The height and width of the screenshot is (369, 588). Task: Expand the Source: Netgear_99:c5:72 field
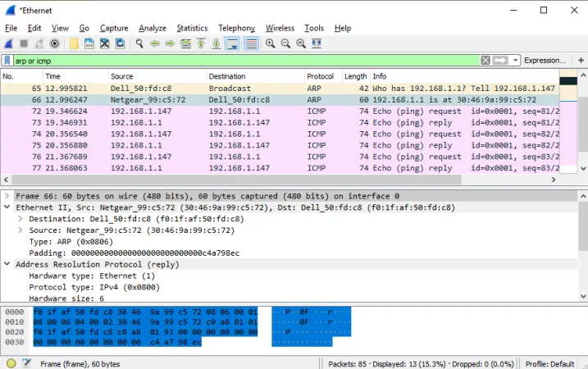(21, 230)
